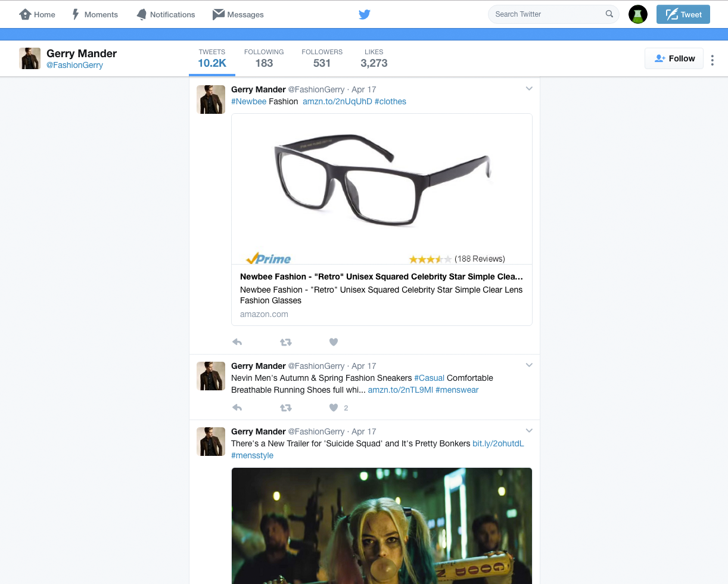Viewport: 728px width, 584px height.
Task: Expand the Newbee Fashion tweet options chevron
Action: [x=529, y=89]
